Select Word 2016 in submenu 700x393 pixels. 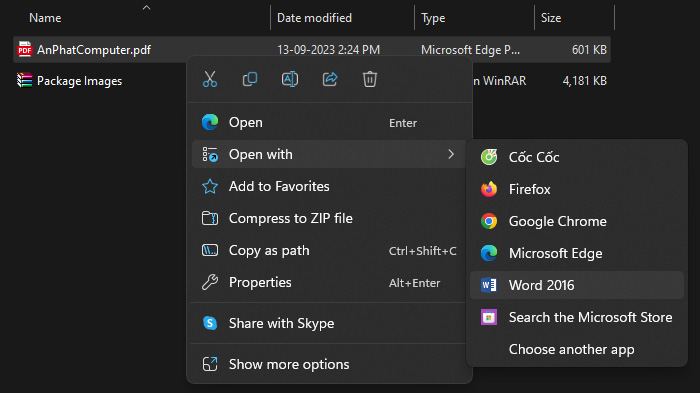pos(576,285)
